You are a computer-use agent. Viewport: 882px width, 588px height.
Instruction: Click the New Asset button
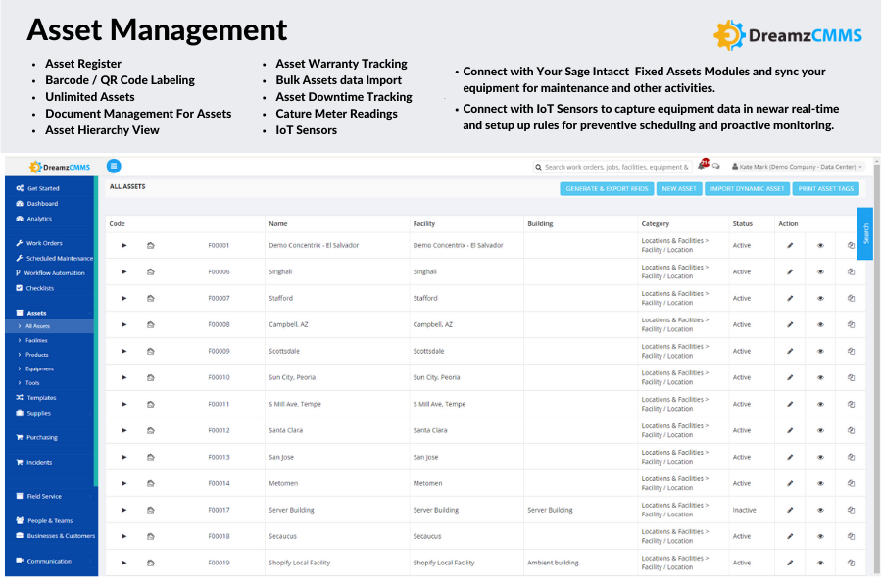(x=678, y=188)
